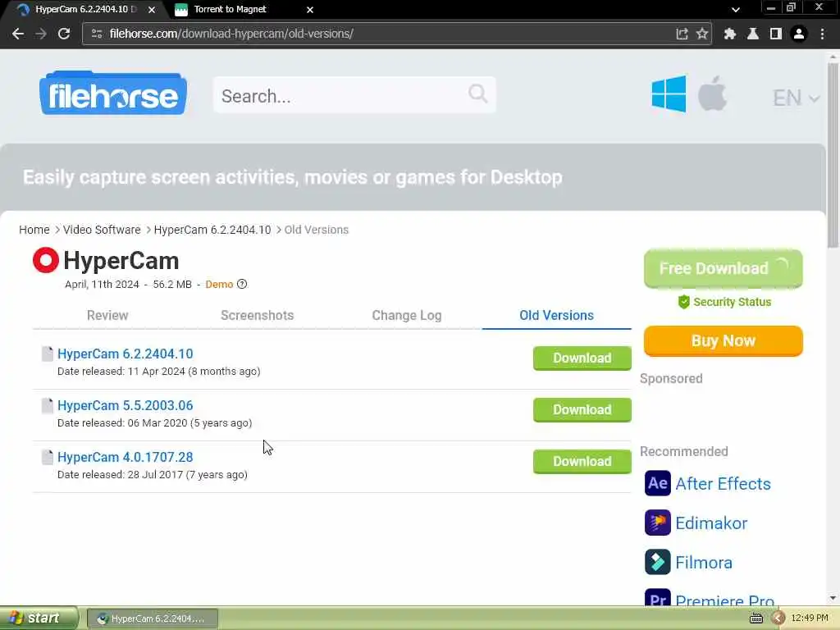Open the EN language dropdown
The image size is (840, 630).
click(x=796, y=98)
